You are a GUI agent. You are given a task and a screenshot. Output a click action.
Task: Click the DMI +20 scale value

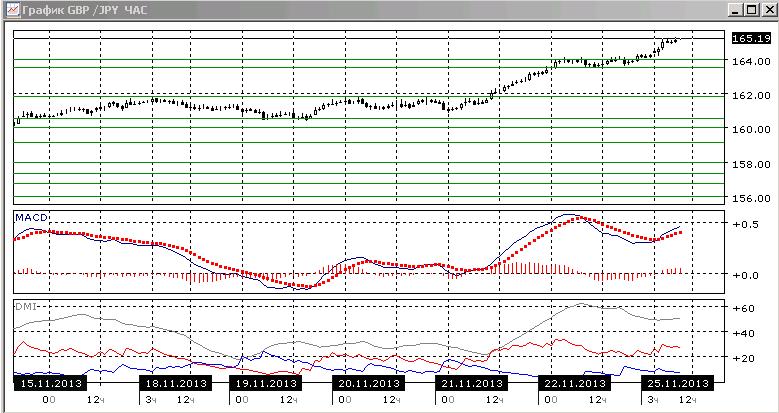pos(744,358)
